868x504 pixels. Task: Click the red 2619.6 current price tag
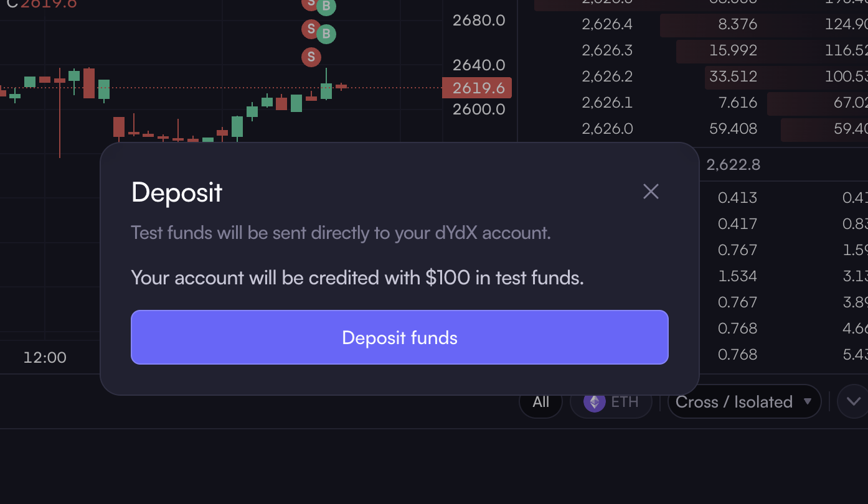477,88
